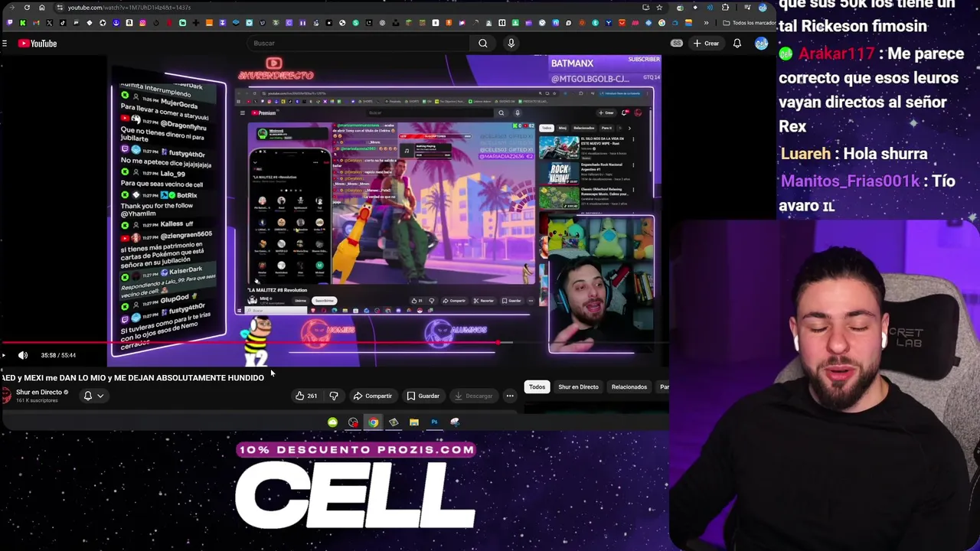Resume playback with the play button
980x551 pixels.
4,355
